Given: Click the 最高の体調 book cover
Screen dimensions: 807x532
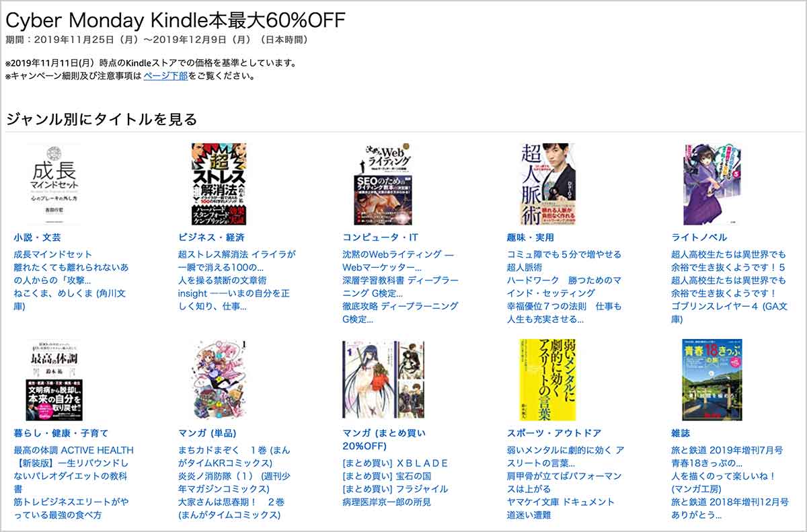Looking at the screenshot, I should click(x=54, y=380).
